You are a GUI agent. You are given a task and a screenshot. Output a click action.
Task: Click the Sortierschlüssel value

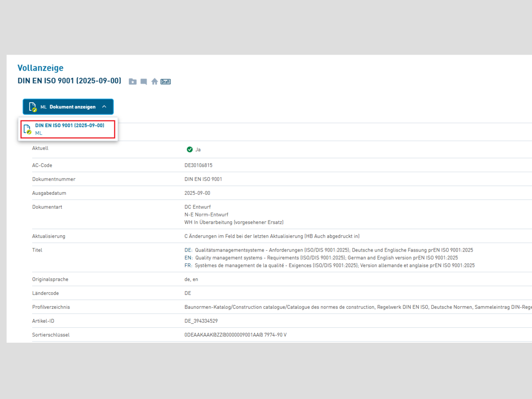point(235,335)
